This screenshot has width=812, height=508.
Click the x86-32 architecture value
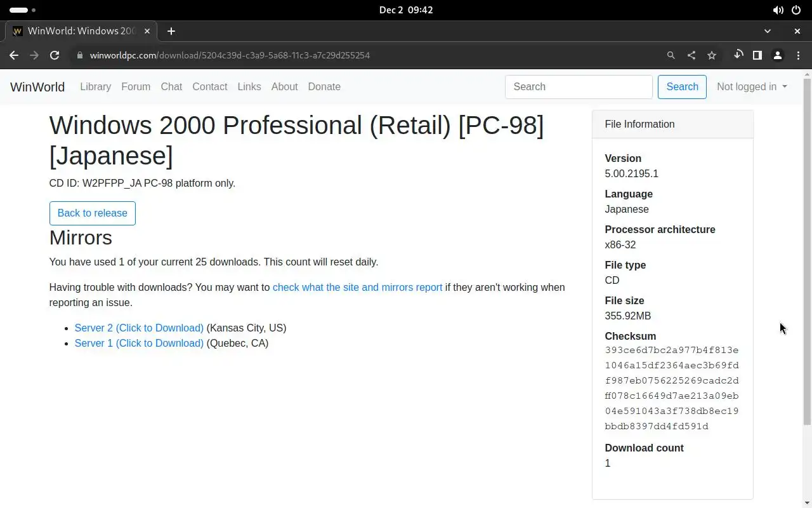tap(620, 245)
